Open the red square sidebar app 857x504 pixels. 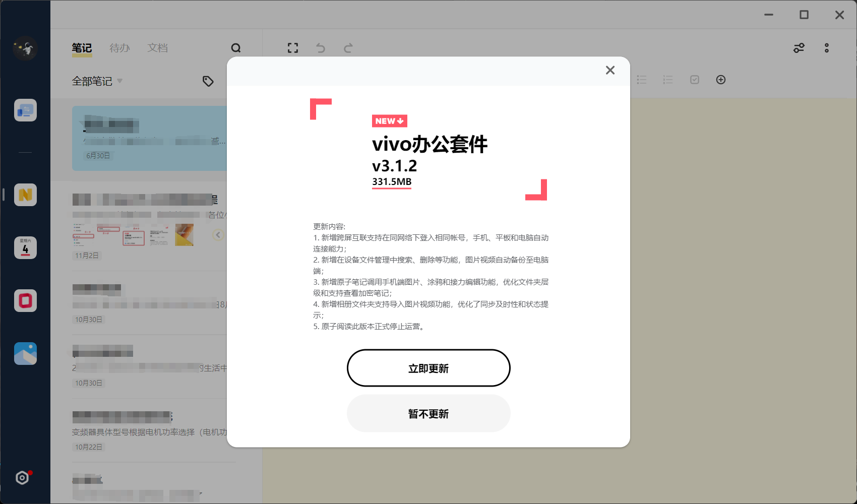point(25,300)
